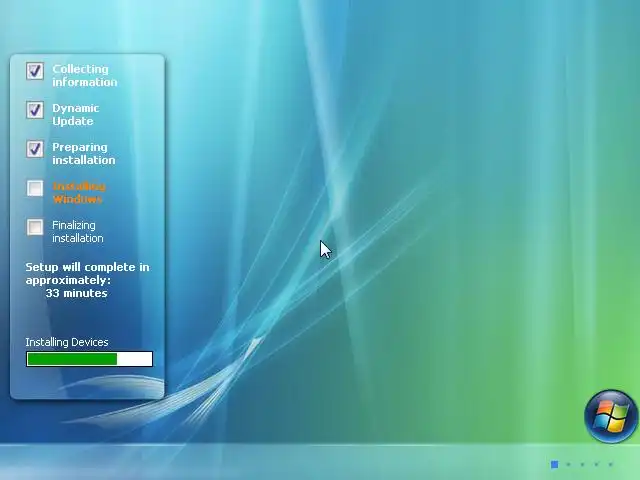Image resolution: width=640 pixels, height=480 pixels.
Task: Click the orange Installing Windows label
Action: pos(79,193)
